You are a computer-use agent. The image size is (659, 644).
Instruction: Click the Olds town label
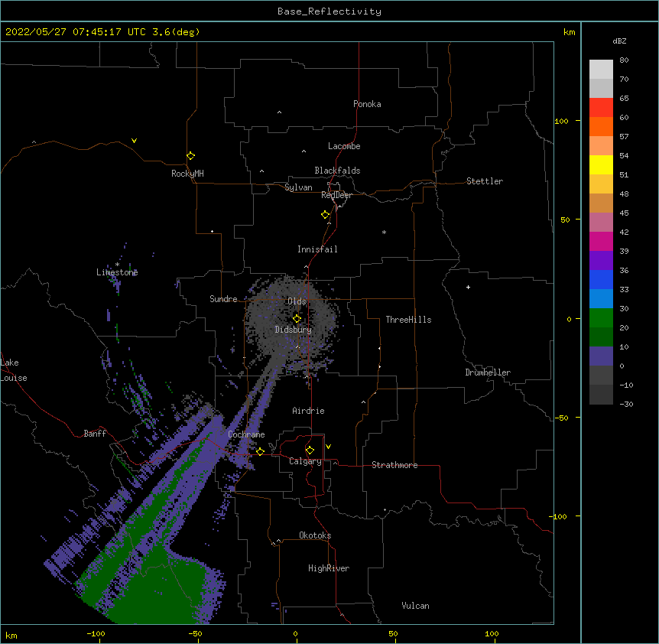[297, 301]
